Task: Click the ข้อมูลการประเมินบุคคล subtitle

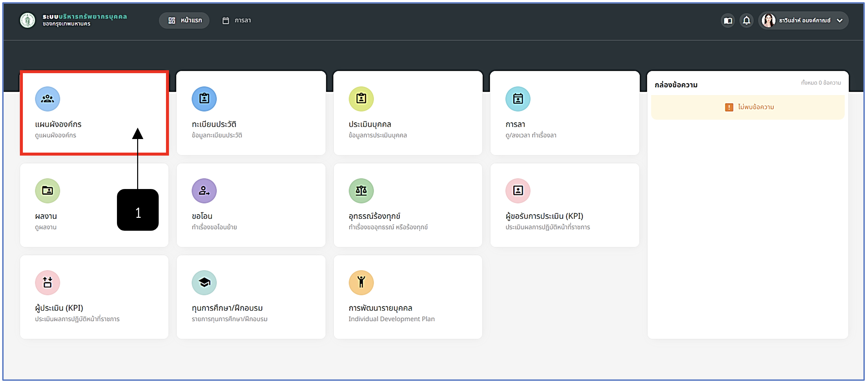Action: pos(378,135)
